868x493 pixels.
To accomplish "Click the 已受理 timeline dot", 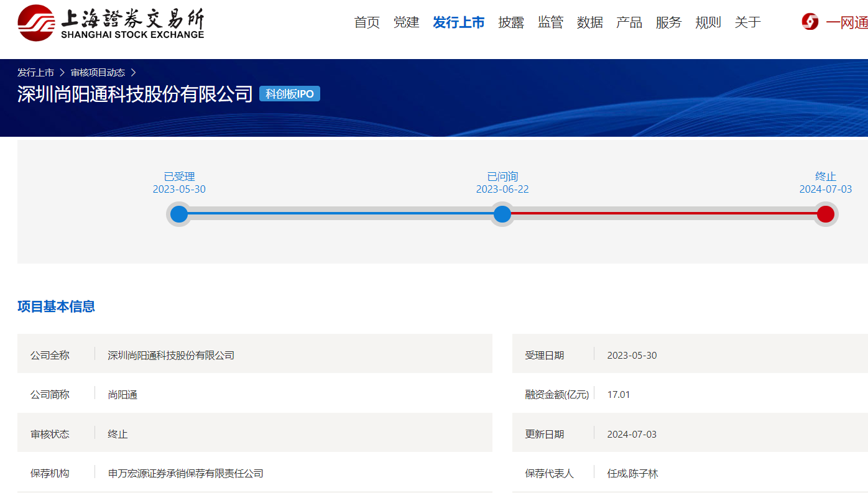I will pos(179,214).
